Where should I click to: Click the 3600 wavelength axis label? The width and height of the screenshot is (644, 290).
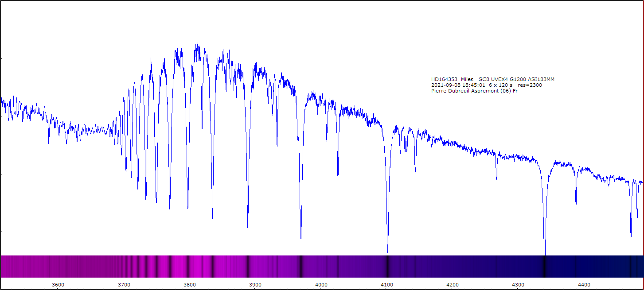(x=58, y=284)
